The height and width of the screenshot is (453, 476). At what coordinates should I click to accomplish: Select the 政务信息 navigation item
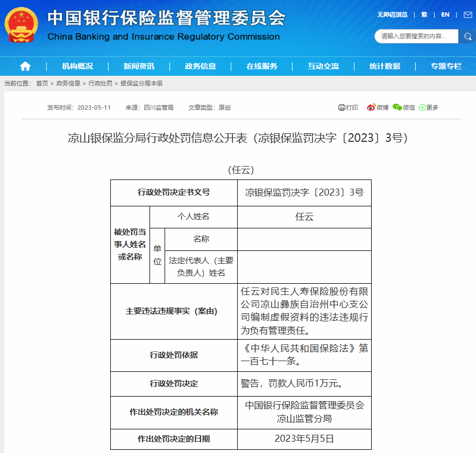(x=200, y=66)
